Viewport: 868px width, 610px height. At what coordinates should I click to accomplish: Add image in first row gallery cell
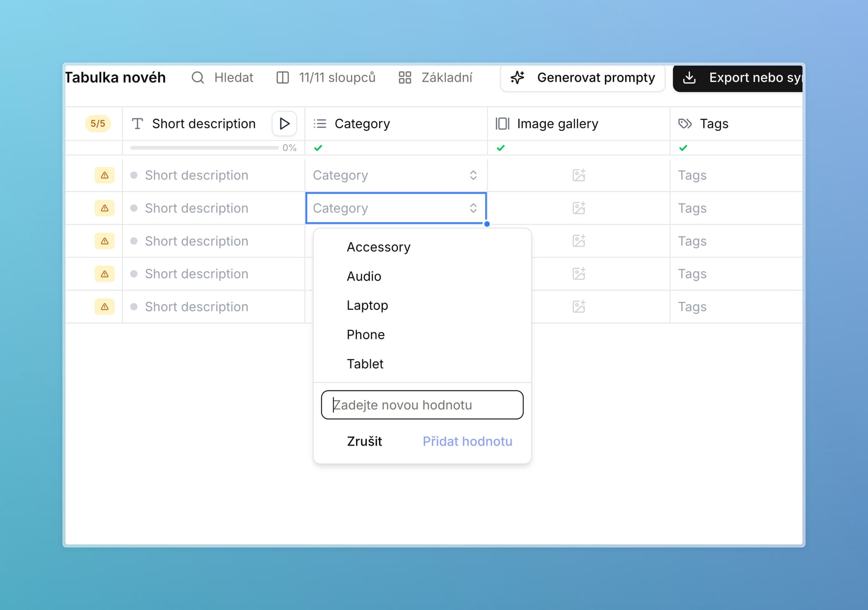tap(579, 175)
